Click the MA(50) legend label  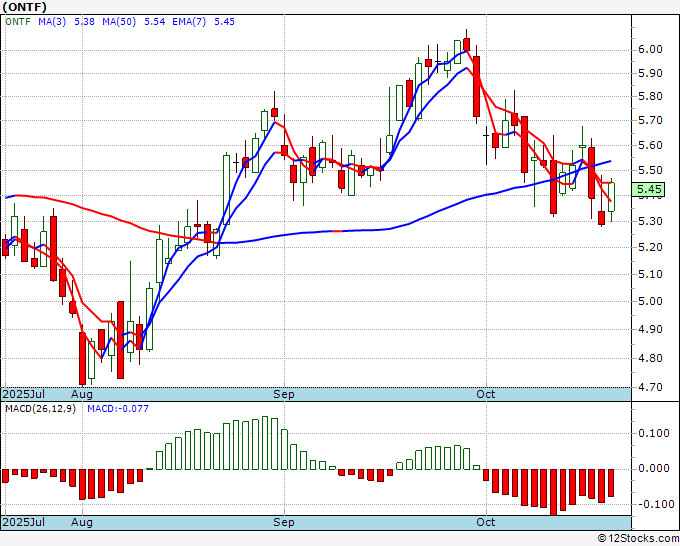(x=119, y=22)
